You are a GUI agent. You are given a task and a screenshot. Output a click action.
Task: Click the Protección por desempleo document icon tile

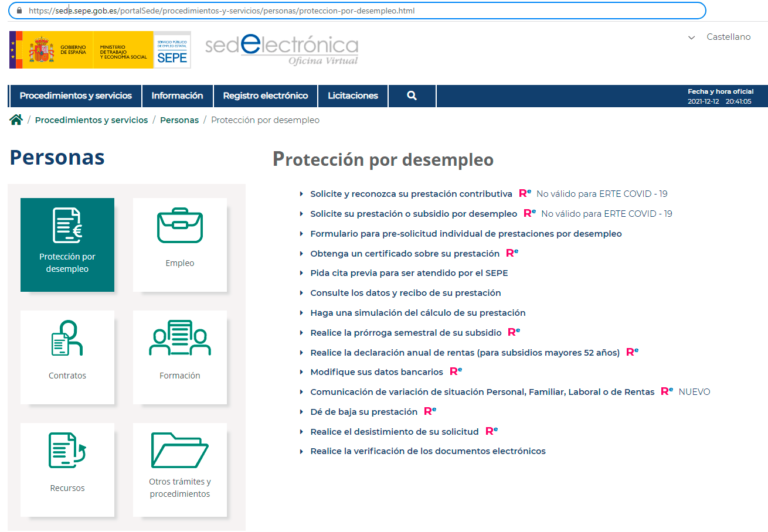(67, 244)
